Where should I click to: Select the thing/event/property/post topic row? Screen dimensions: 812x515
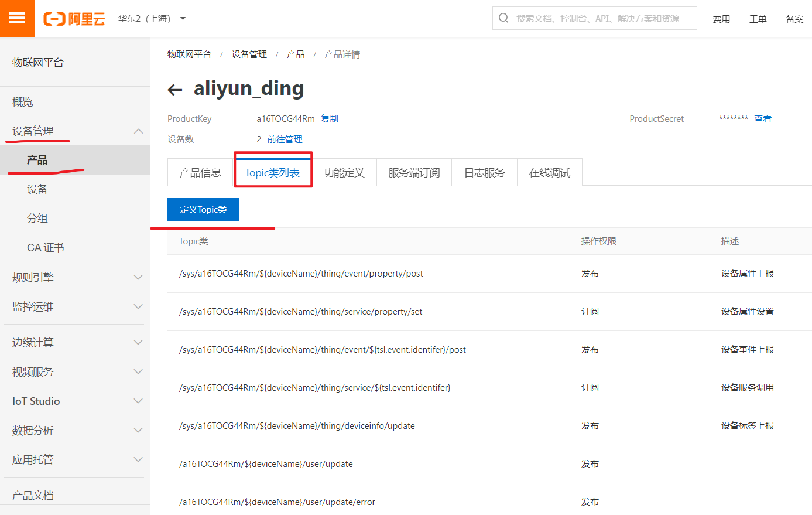click(x=489, y=274)
